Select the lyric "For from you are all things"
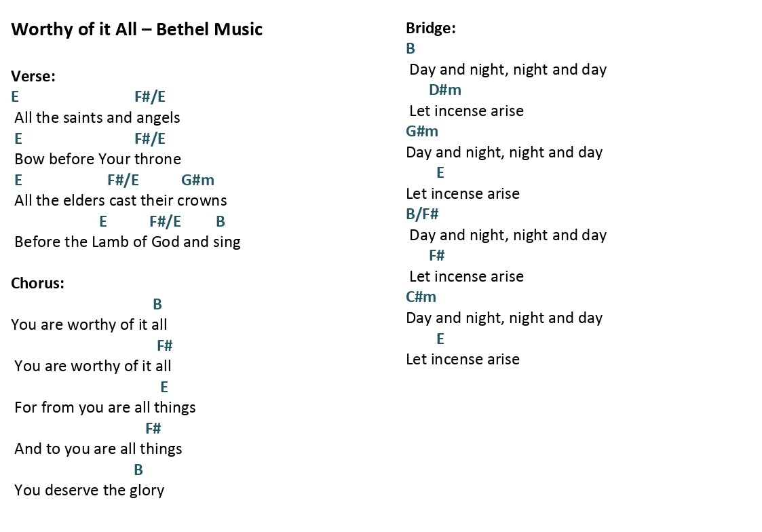Image resolution: width=762 pixels, height=532 pixels. click(x=105, y=408)
